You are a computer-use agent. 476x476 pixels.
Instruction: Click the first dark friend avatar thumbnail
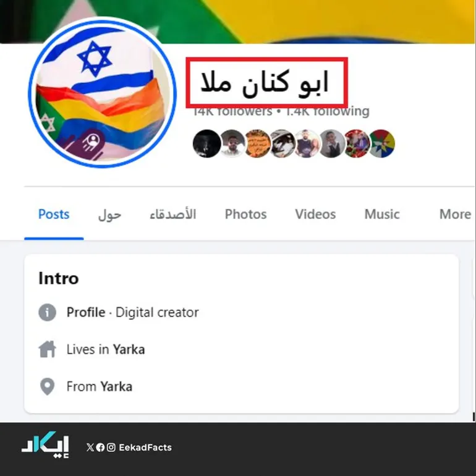point(206,143)
